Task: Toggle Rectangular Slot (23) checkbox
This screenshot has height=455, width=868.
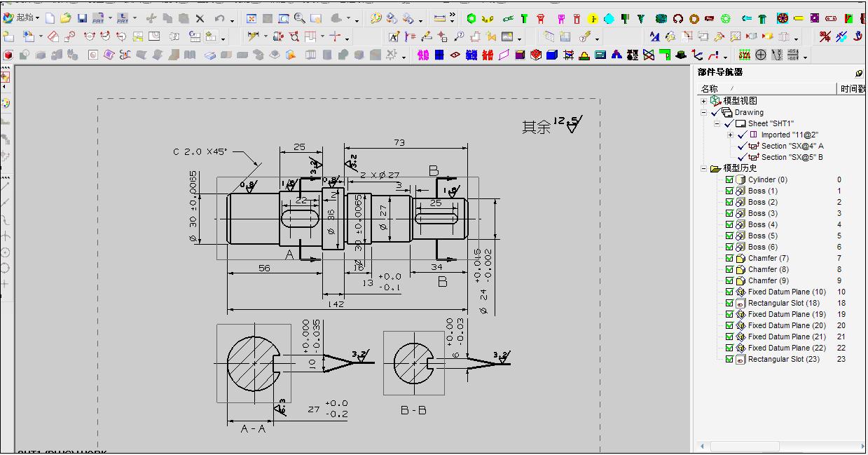Action: (729, 359)
